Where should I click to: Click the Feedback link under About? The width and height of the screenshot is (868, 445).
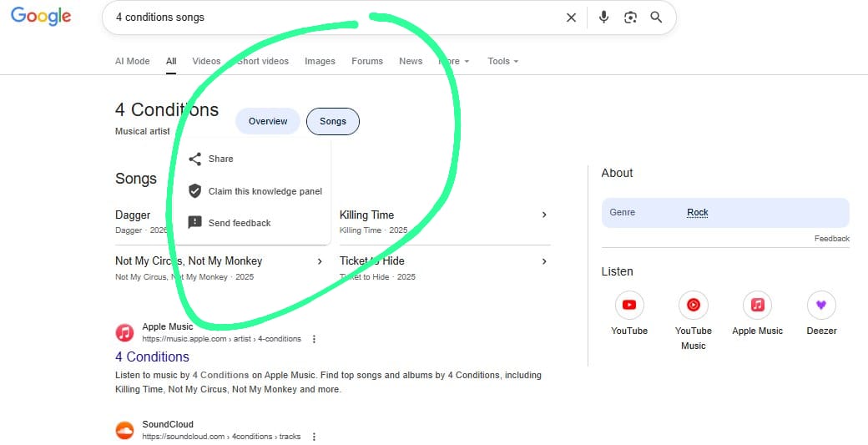[x=831, y=239]
